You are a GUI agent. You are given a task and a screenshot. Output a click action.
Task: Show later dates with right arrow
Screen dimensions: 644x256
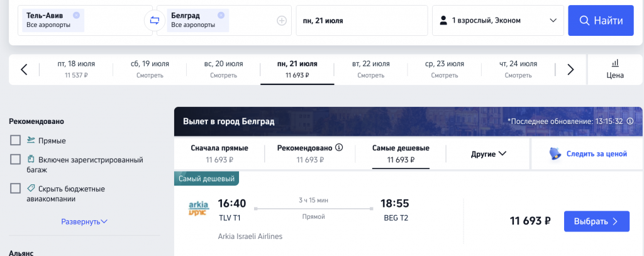[570, 69]
